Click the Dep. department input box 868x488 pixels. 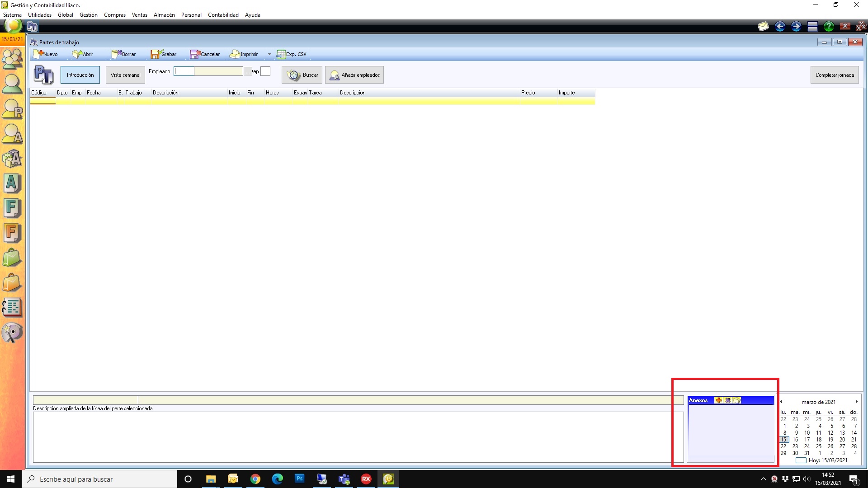point(265,71)
